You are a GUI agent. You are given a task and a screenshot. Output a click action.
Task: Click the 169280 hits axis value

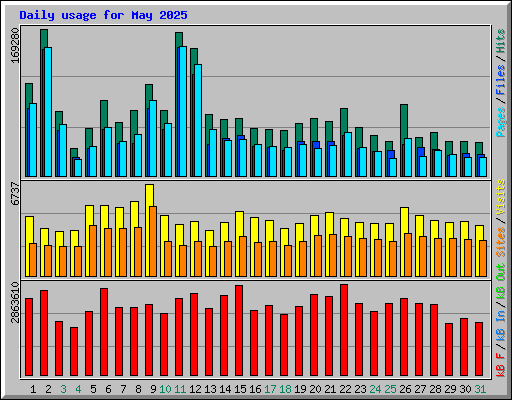click(x=15, y=45)
